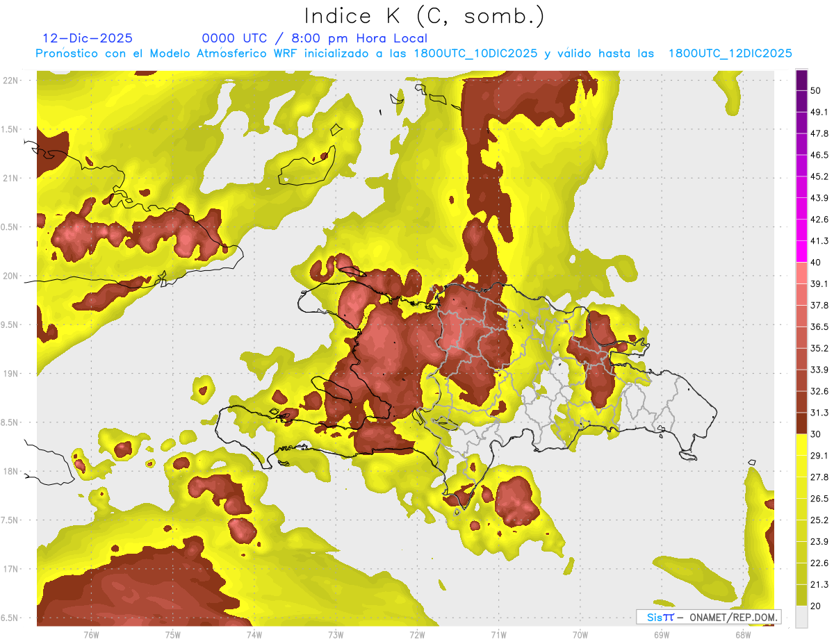The width and height of the screenshot is (834, 644).
Task: Click the "73W" longitude label
Action: click(x=336, y=634)
